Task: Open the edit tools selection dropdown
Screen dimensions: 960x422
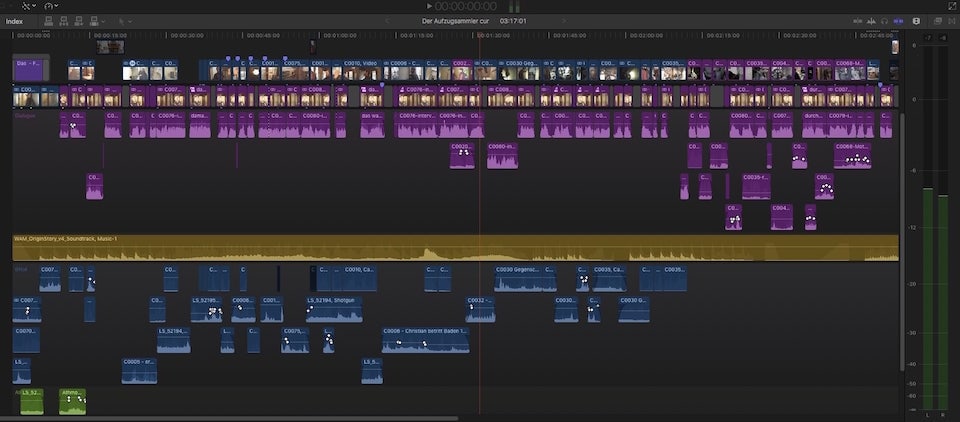Action: 127,21
